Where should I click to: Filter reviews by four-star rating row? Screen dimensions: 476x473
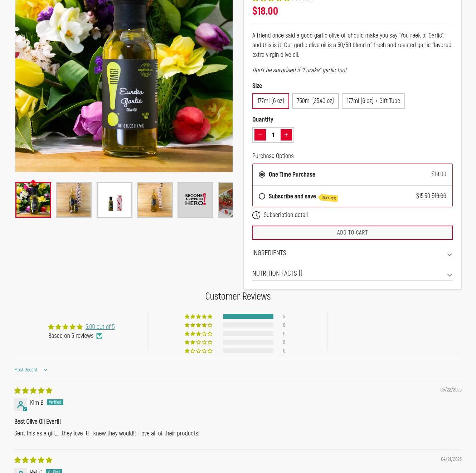(235, 325)
